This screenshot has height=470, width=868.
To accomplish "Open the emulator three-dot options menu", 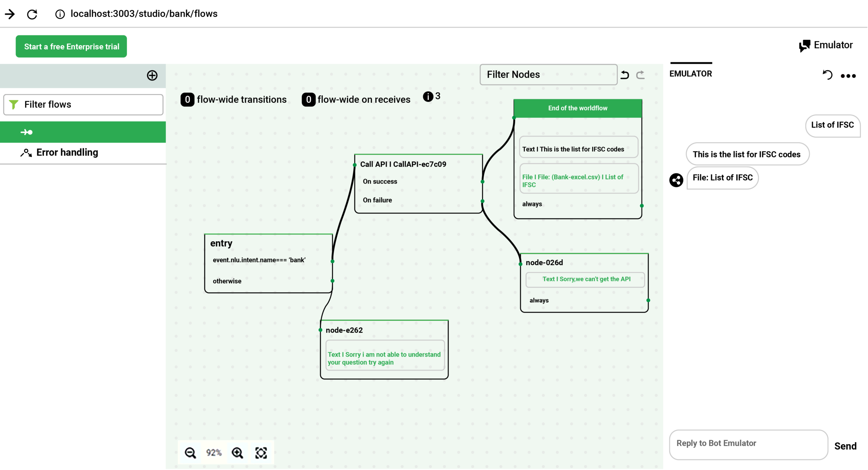I will coord(848,76).
